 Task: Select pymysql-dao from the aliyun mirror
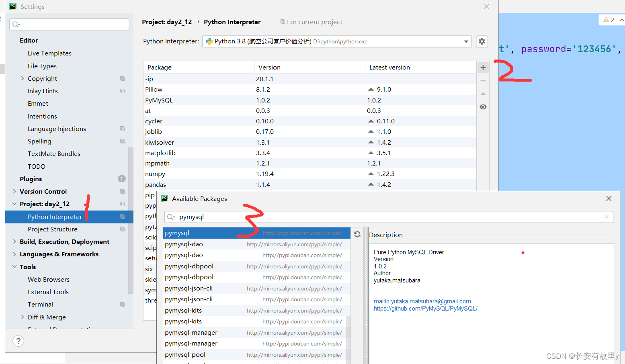click(257, 244)
